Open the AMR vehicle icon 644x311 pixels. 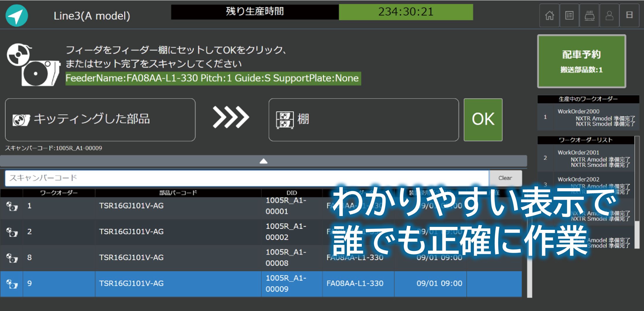589,16
